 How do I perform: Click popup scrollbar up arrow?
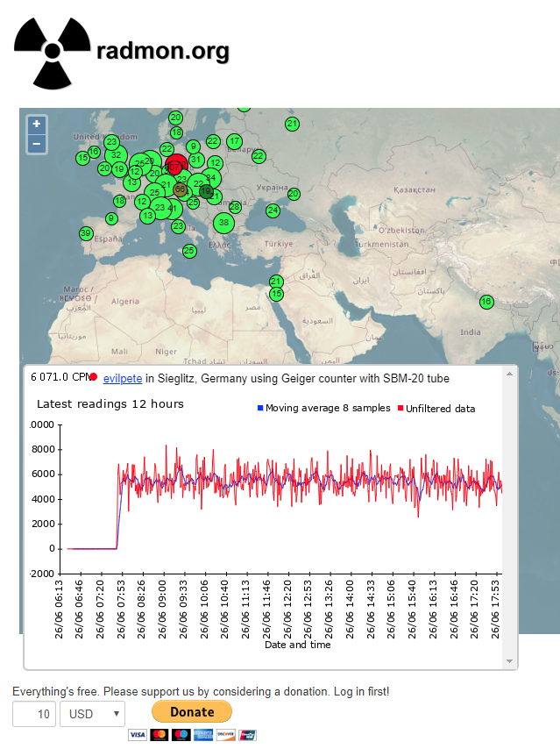[x=509, y=374]
